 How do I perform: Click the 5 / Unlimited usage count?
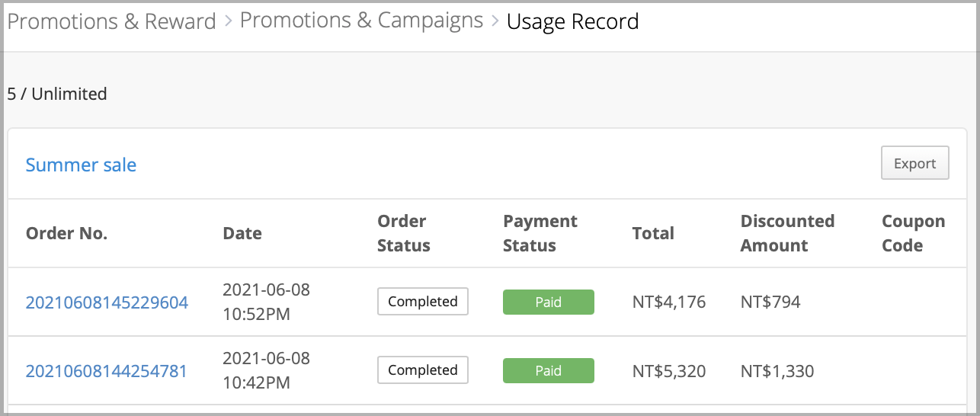click(57, 94)
